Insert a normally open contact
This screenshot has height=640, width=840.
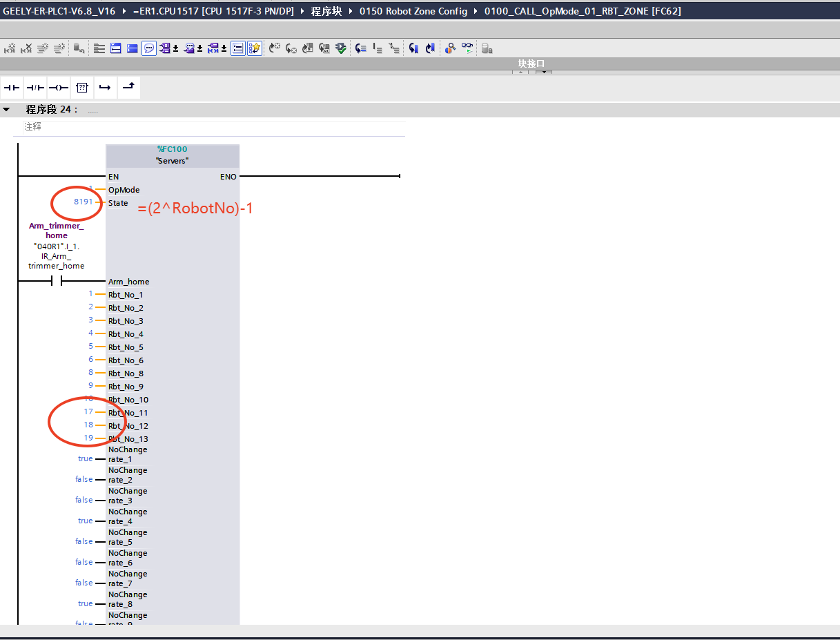pos(12,88)
